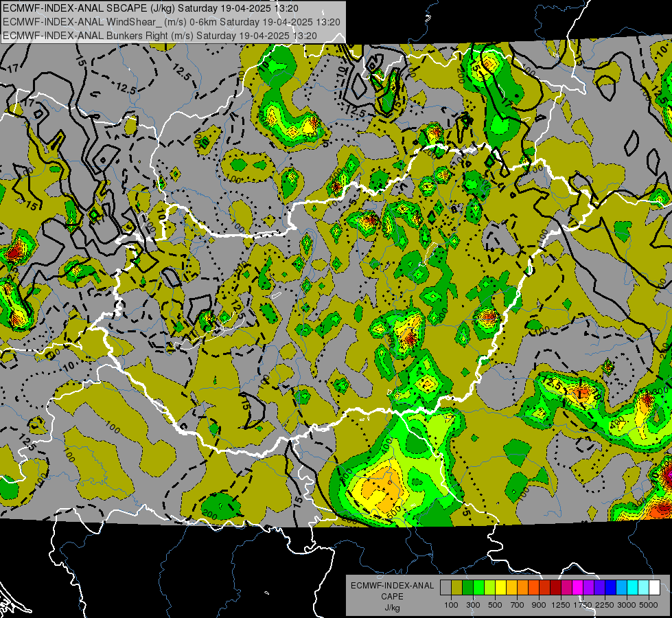
Task: Click the dark green legend swatch
Action: tap(467, 588)
